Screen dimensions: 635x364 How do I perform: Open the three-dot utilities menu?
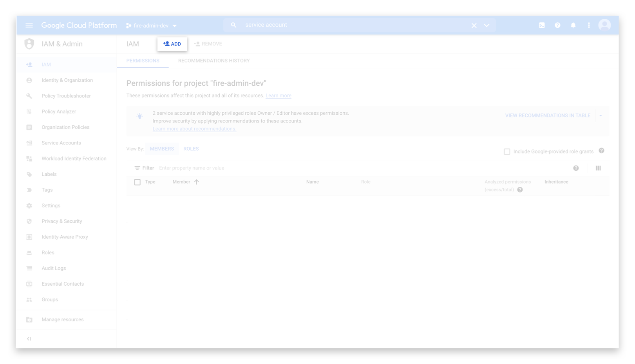pos(589,25)
